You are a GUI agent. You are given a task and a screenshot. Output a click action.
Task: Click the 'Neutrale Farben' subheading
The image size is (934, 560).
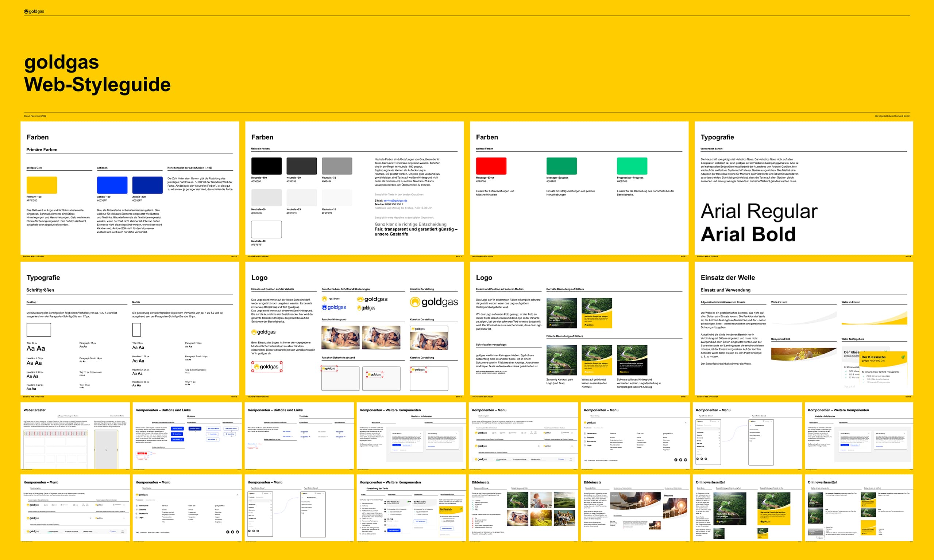(x=260, y=149)
